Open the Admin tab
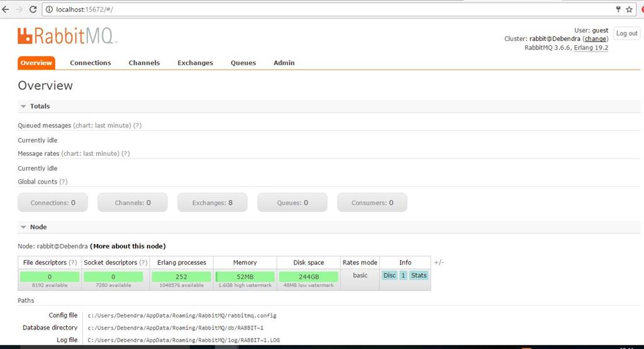Viewport: 644px width, 349px height. tap(284, 63)
